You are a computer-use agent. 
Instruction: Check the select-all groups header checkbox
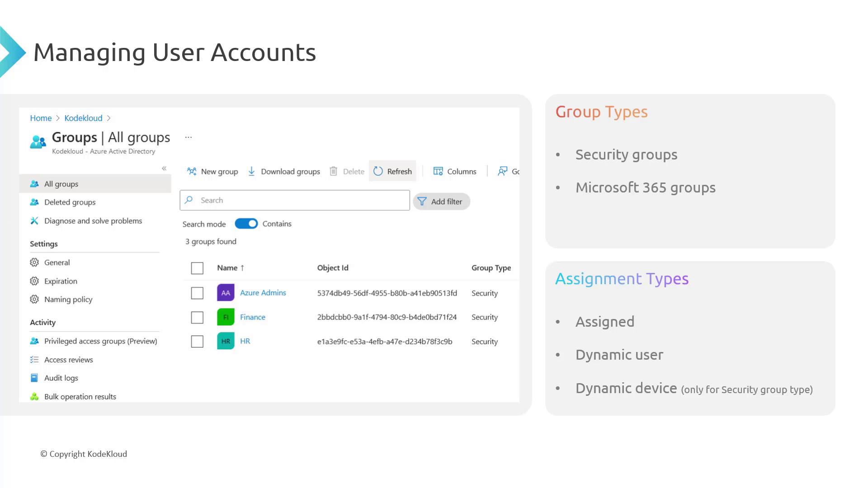tap(197, 268)
